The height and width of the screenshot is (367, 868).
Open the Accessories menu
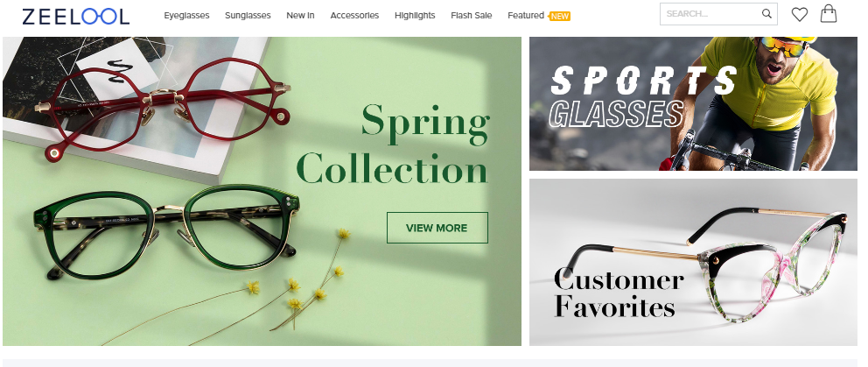coord(354,16)
